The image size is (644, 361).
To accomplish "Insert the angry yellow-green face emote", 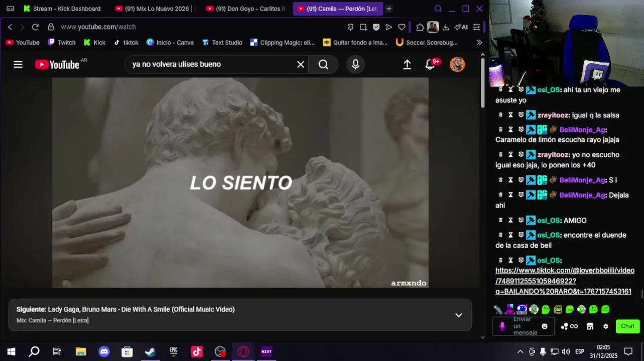I will (x=558, y=310).
